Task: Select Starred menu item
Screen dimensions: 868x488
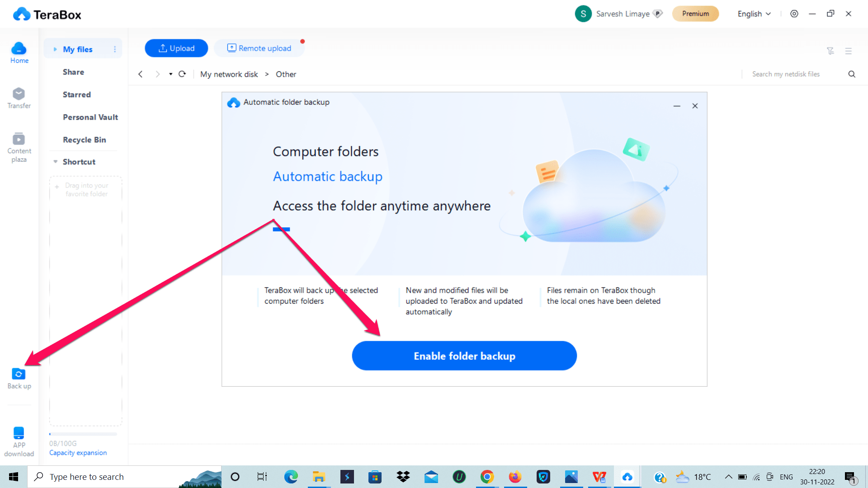Action: (76, 94)
